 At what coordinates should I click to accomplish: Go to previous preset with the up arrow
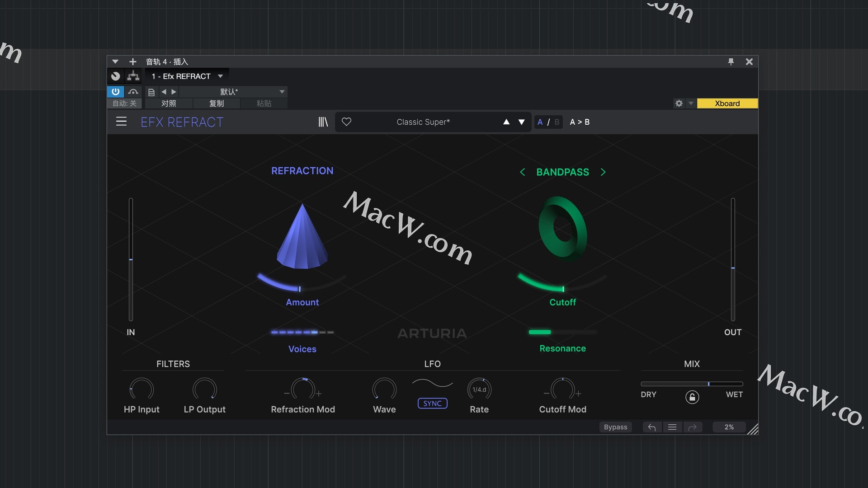(x=506, y=122)
